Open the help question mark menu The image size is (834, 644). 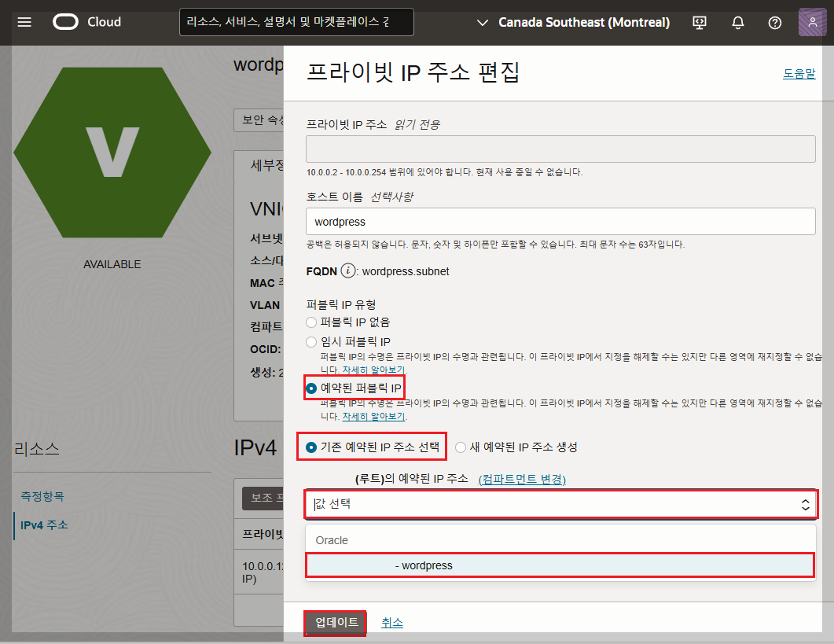click(775, 22)
